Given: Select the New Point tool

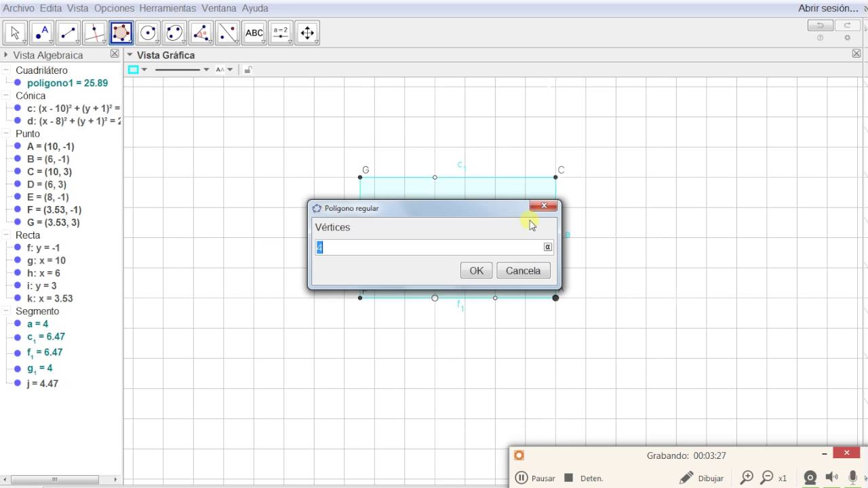Looking at the screenshot, I should click(x=42, y=33).
